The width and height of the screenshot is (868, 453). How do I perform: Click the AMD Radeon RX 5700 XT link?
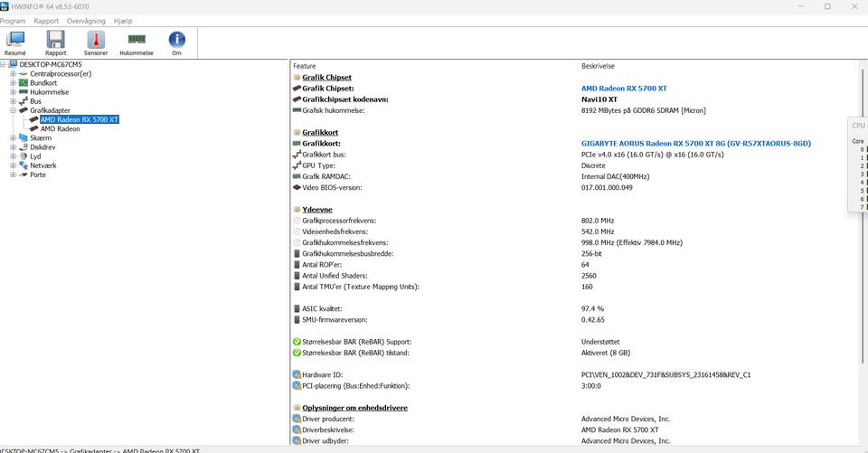point(624,88)
